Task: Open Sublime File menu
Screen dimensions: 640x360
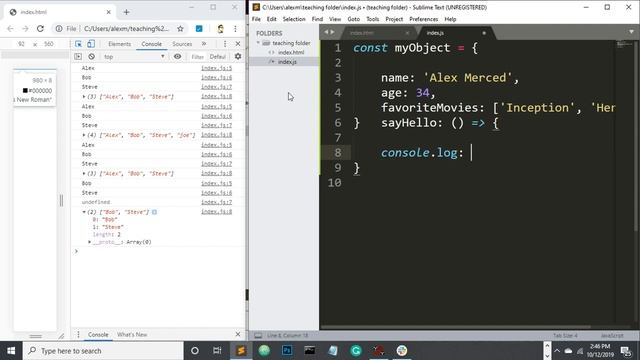Action: pyautogui.click(x=256, y=19)
